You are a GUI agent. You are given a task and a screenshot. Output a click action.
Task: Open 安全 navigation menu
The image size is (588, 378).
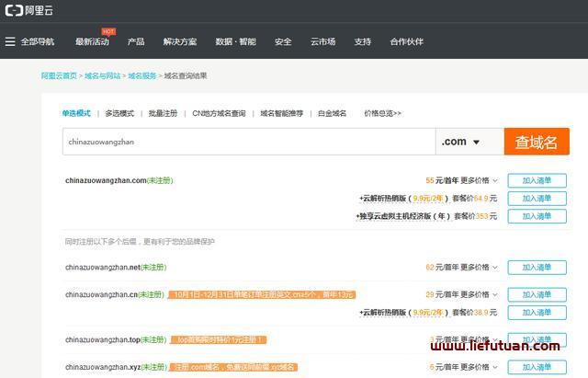click(x=283, y=41)
